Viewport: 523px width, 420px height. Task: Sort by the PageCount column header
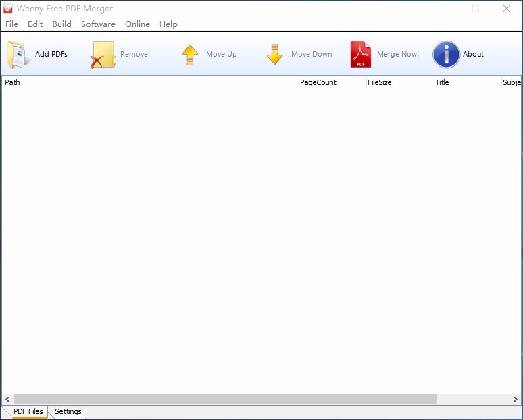pos(332,82)
